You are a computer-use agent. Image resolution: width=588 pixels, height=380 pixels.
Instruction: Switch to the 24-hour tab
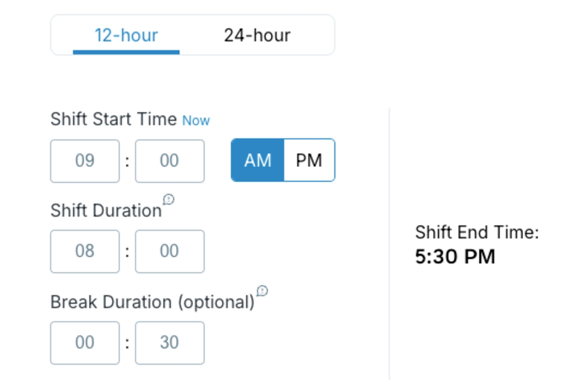(257, 35)
